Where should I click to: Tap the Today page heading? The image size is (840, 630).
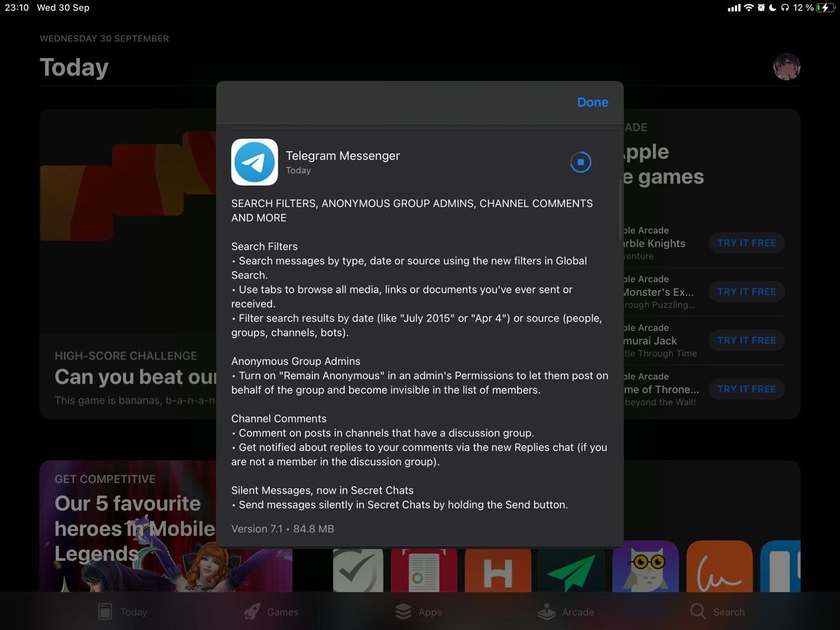[74, 68]
